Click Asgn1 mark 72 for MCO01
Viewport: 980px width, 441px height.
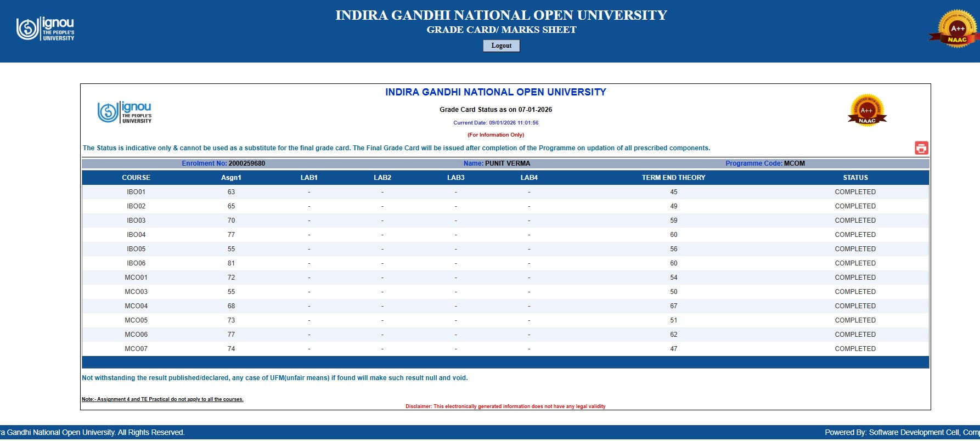(231, 278)
